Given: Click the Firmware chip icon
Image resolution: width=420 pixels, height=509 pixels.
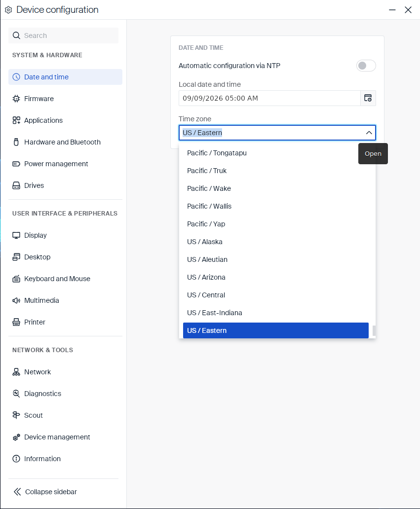Looking at the screenshot, I should (16, 99).
